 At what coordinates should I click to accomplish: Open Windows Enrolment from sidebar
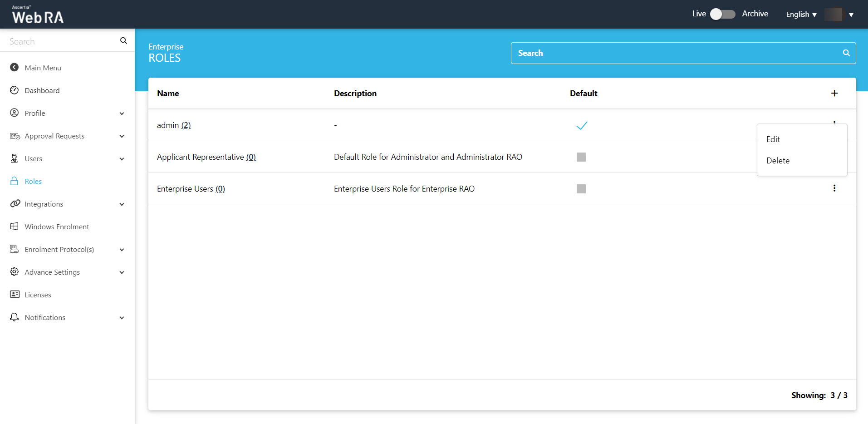point(57,227)
